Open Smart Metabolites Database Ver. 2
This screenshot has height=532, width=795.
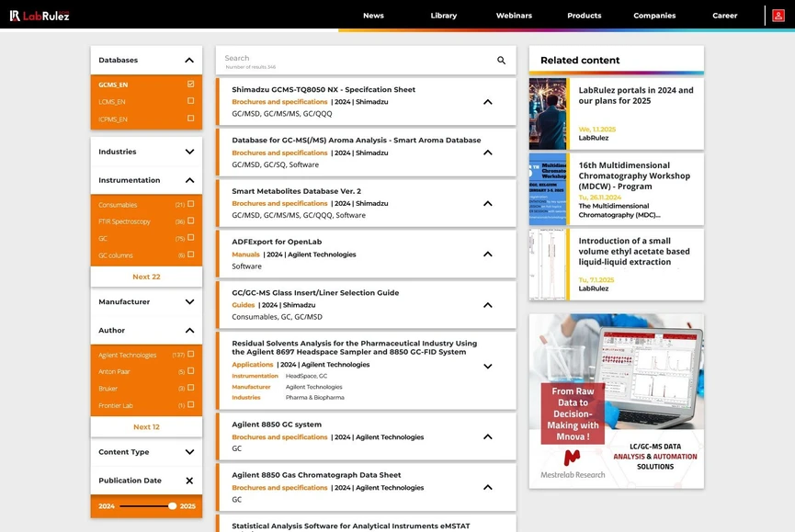tap(297, 191)
